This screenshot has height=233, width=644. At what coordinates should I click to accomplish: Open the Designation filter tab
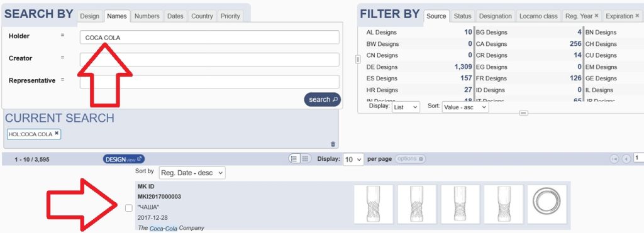496,16
